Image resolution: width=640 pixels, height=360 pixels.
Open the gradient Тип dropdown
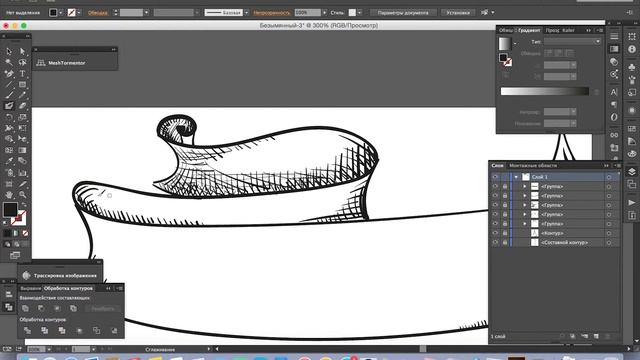572,42
